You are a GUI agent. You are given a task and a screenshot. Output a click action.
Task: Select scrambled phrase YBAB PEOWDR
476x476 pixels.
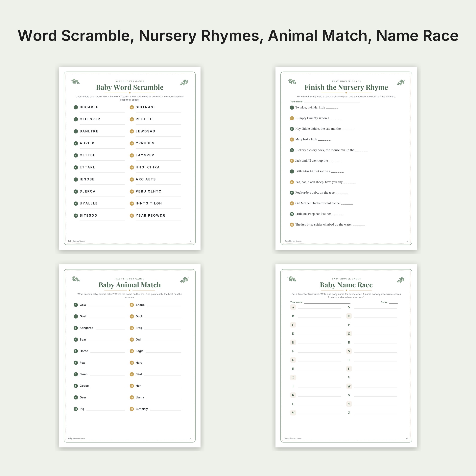pos(150,215)
